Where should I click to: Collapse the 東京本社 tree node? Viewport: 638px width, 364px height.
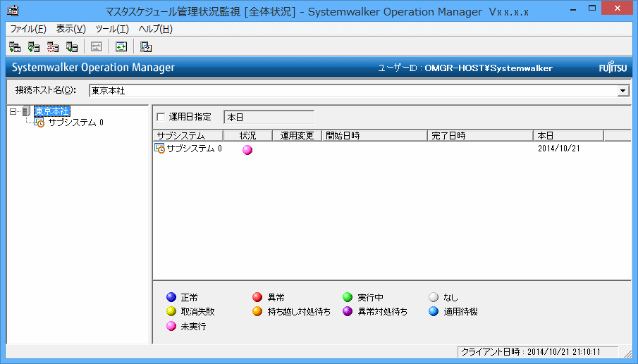[x=13, y=111]
